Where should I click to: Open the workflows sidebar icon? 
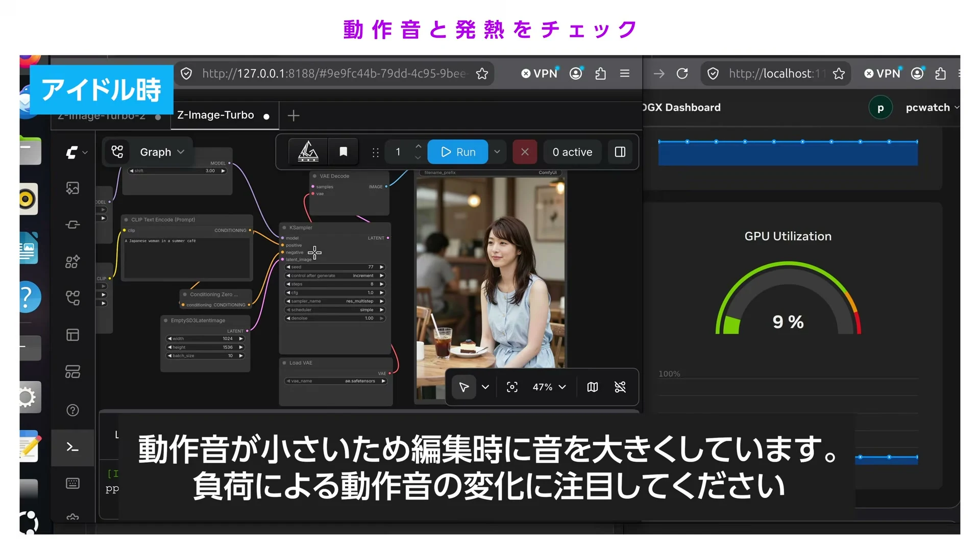72,298
